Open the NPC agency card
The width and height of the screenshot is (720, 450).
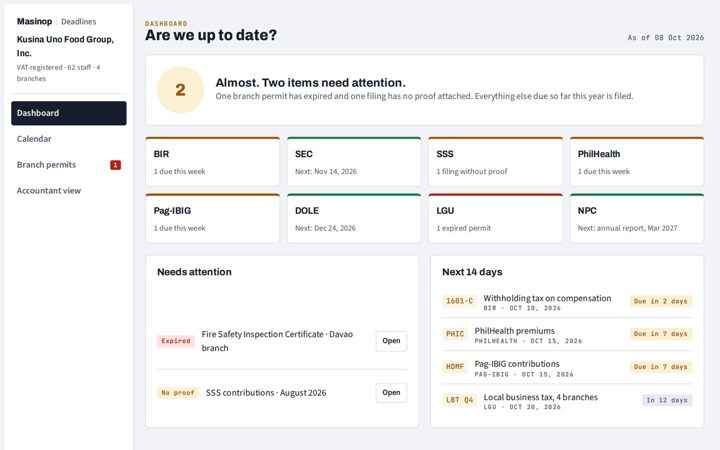pyautogui.click(x=637, y=218)
